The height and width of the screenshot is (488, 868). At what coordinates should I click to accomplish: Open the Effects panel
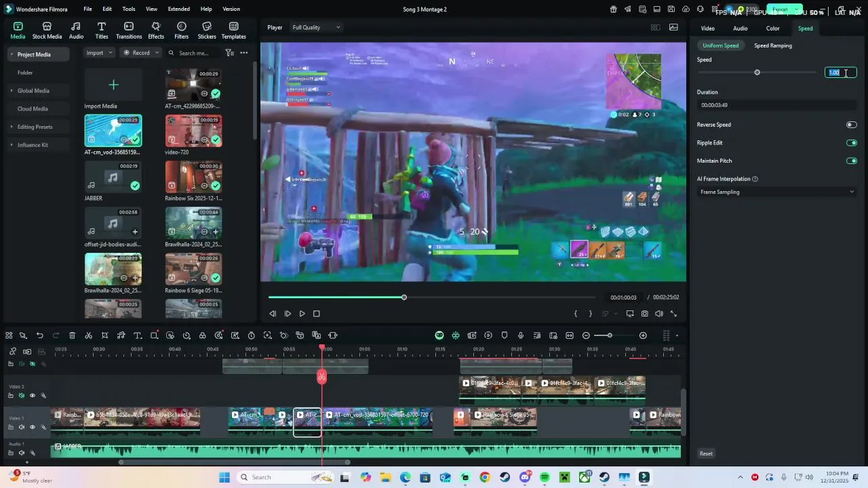click(156, 30)
